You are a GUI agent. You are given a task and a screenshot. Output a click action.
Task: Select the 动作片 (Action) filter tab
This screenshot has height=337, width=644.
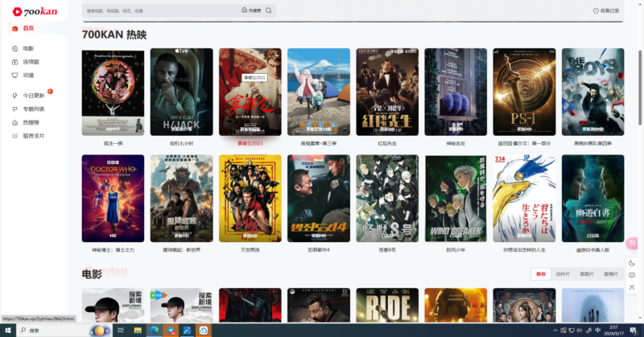pyautogui.click(x=562, y=274)
